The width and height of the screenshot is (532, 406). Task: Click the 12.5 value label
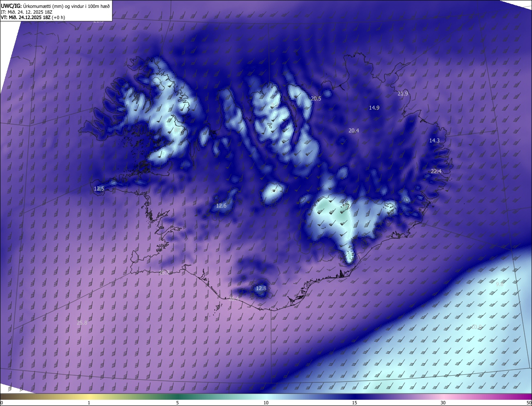(99, 189)
